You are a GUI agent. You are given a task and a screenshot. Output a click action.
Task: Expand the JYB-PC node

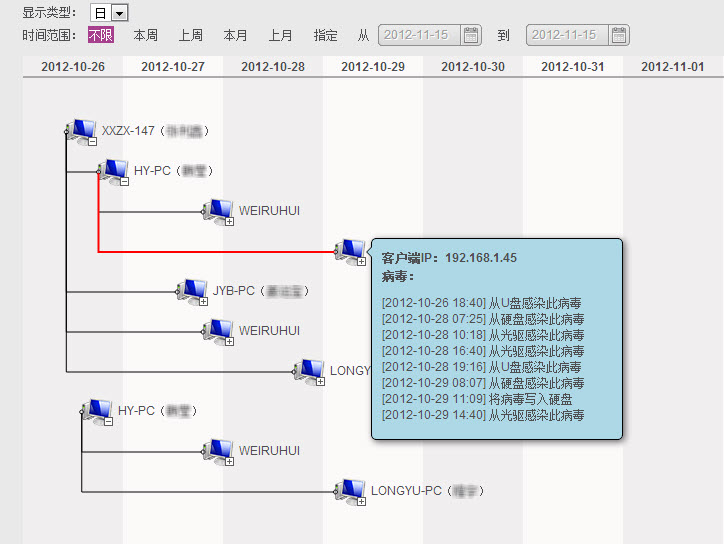click(204, 302)
